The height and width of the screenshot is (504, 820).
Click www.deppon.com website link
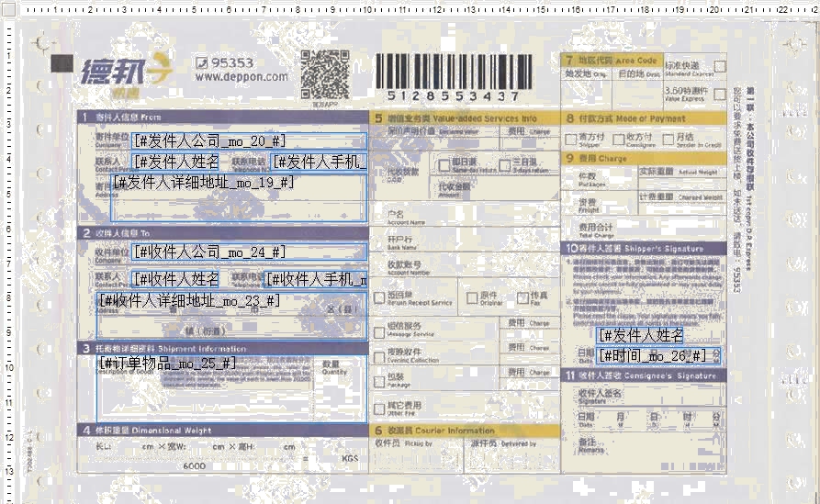(241, 77)
